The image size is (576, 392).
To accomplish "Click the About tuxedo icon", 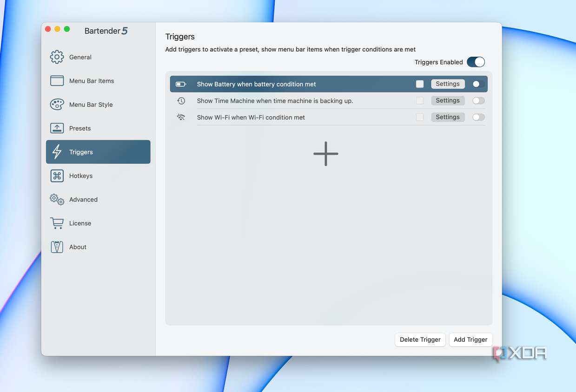I will click(x=57, y=247).
